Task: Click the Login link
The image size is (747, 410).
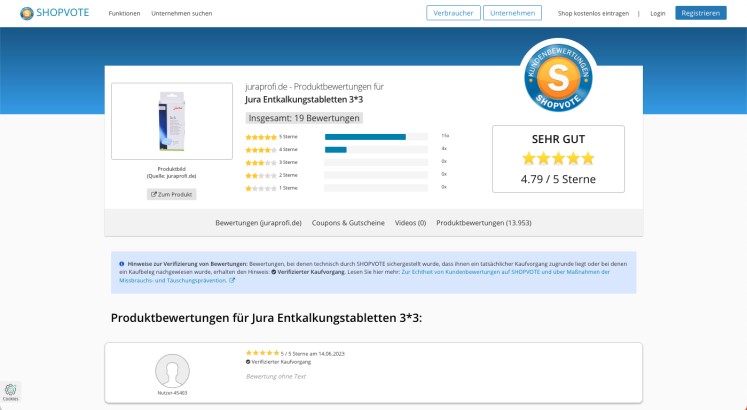Action: click(657, 13)
